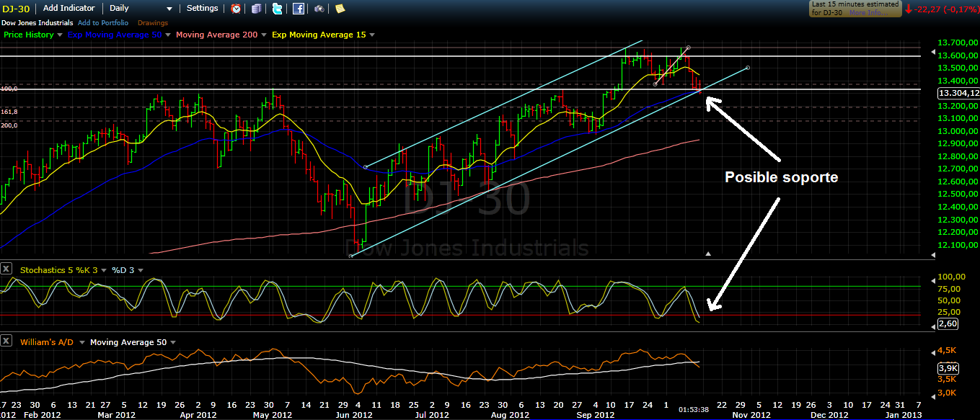Expand the Price History options arrow
This screenshot has width=980, height=420.
(x=60, y=35)
